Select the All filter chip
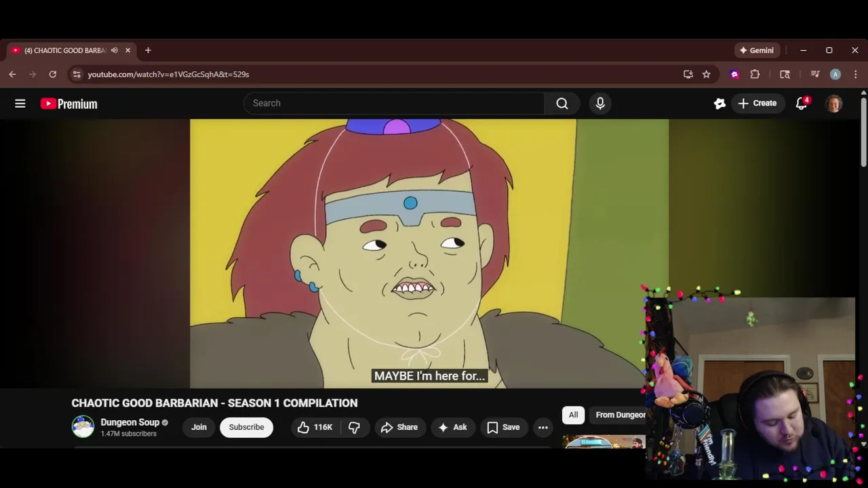 point(573,415)
